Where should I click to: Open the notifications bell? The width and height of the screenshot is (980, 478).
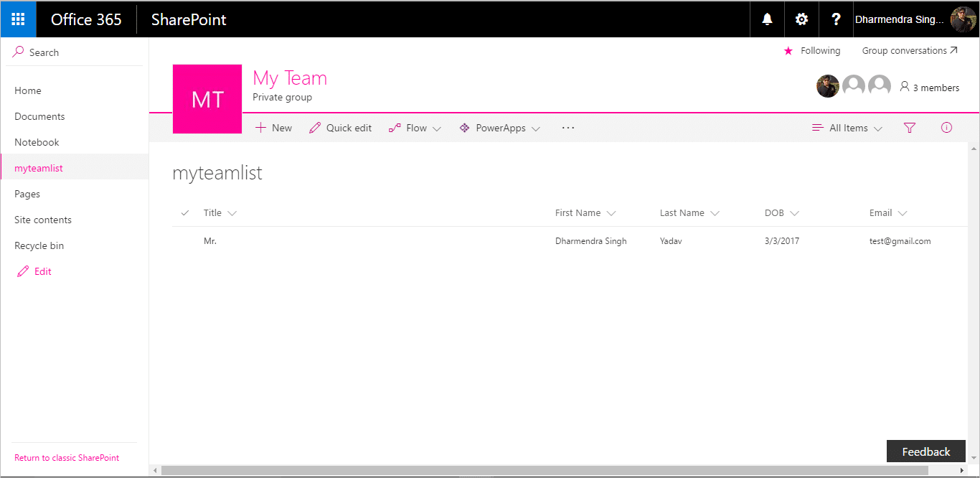(x=767, y=19)
